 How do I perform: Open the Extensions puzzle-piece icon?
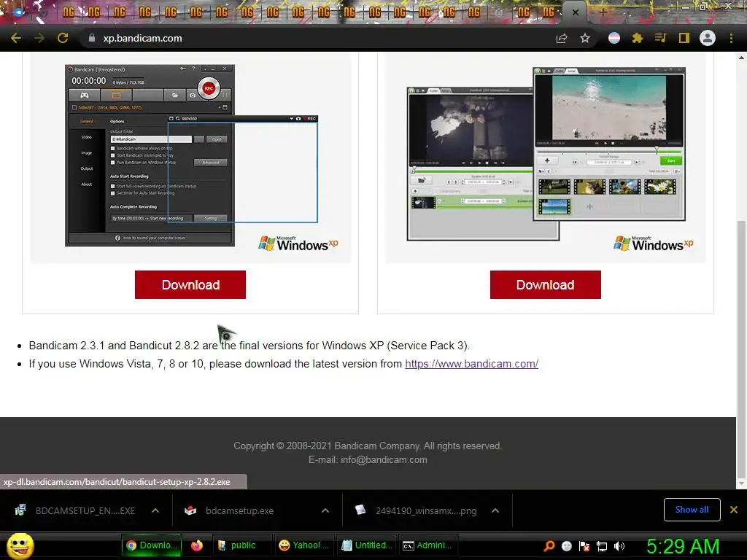tap(638, 38)
